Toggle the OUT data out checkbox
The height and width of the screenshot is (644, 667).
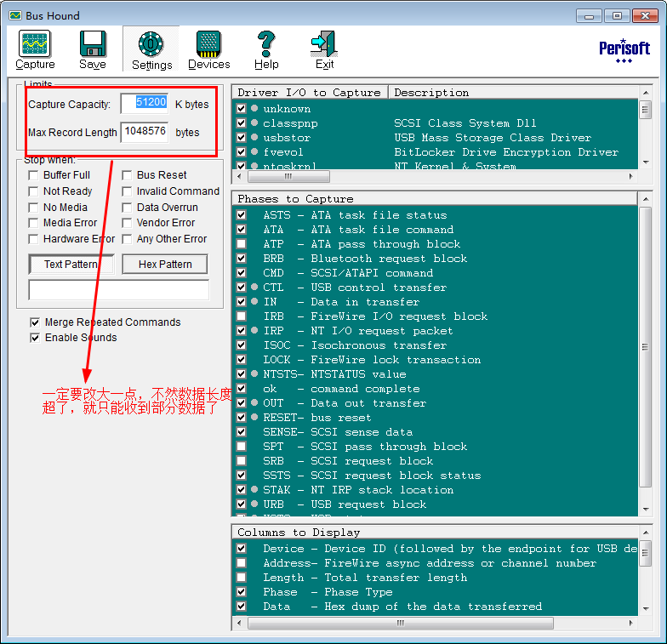(x=242, y=403)
